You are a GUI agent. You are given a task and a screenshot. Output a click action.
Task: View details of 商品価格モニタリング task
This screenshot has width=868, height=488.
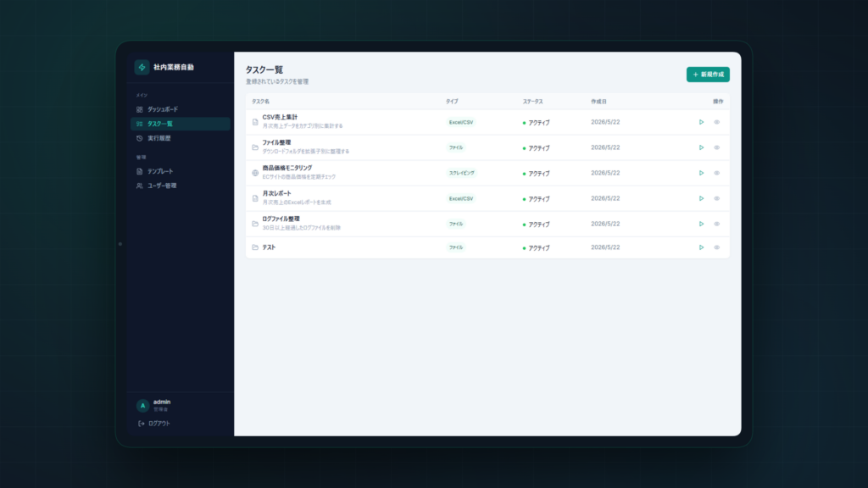pos(717,173)
